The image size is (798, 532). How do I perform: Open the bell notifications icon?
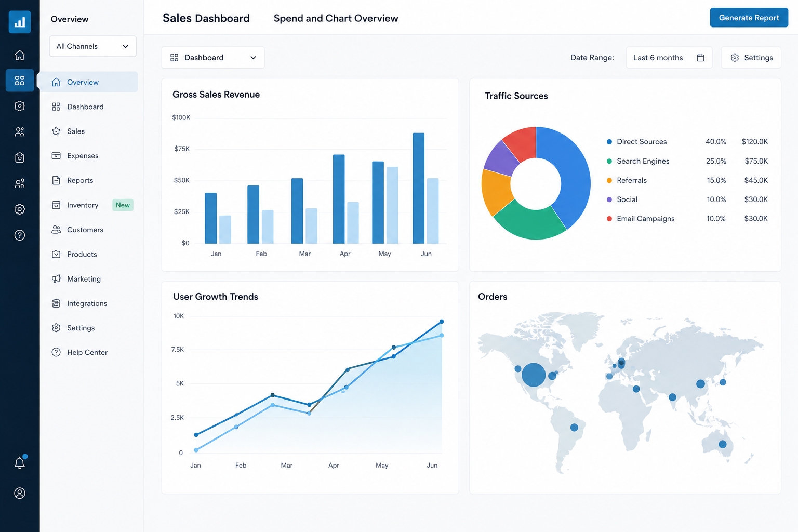[x=20, y=462]
